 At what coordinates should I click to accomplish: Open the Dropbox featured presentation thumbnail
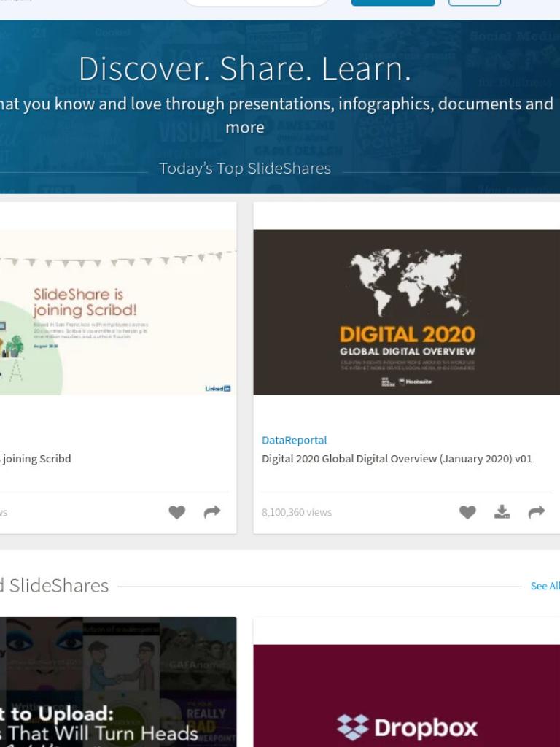point(407,695)
